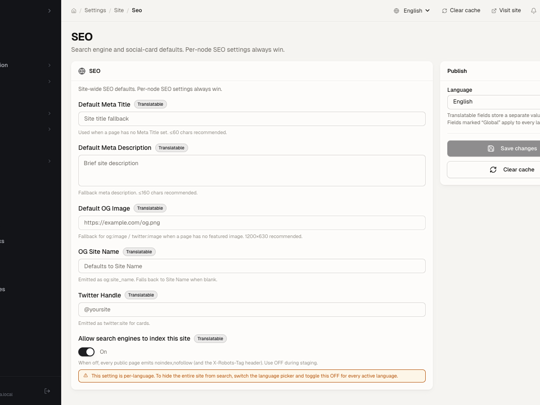Click the "On" label next to the toggle
540x405 pixels.
[103, 352]
